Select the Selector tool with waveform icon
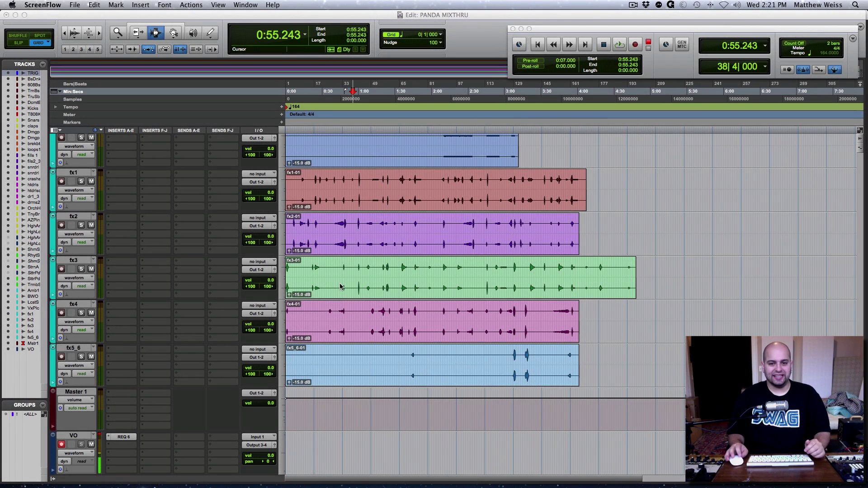The image size is (868, 488). point(156,33)
